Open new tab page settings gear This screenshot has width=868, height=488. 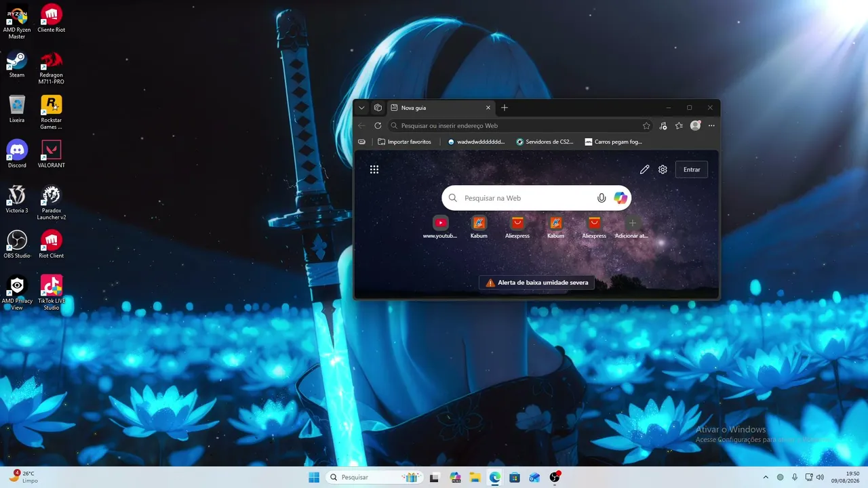point(663,169)
